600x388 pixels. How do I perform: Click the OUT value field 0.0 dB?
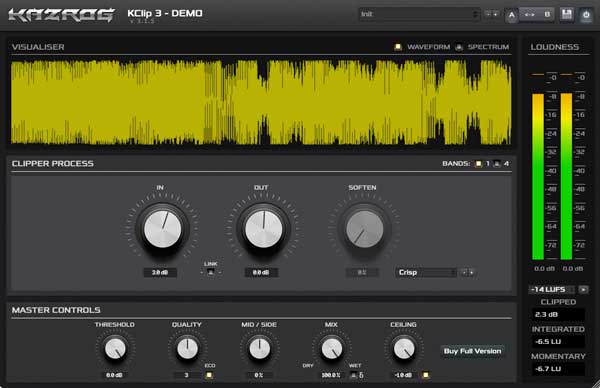(x=261, y=272)
